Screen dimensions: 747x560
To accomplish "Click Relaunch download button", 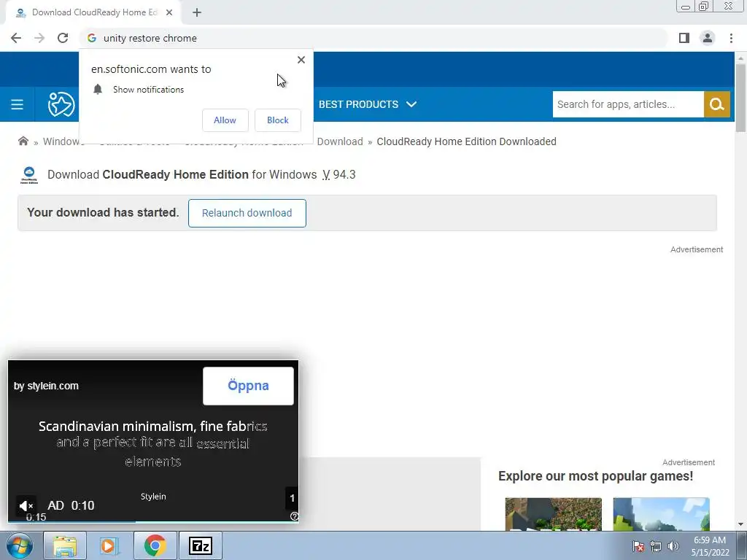I will (247, 213).
